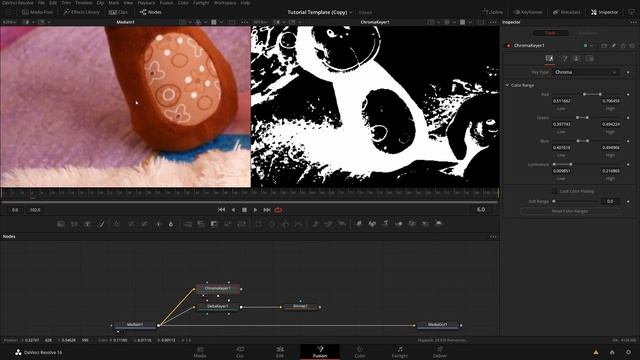Add a Fast Noise node from the toolbar
Screen dimensions: 640x360
click(x=74, y=224)
